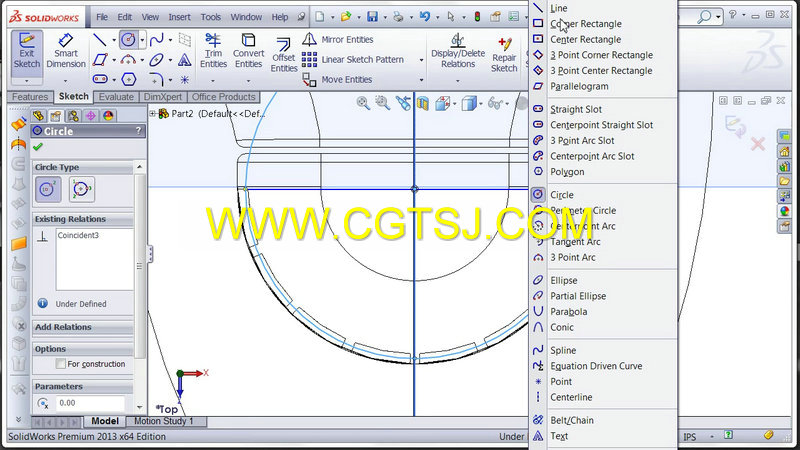The width and height of the screenshot is (800, 450).
Task: Select the Straight Slot tool in ribbon
Action: tap(100, 80)
